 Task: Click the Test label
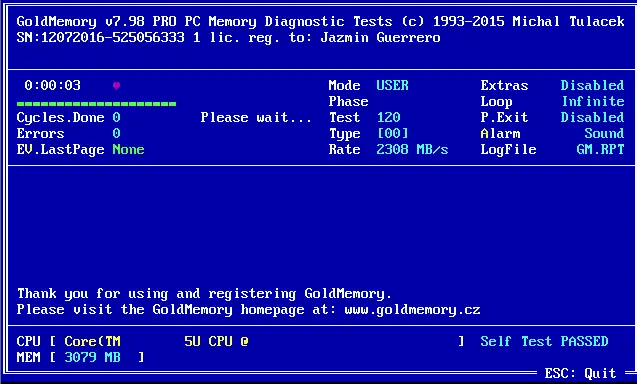[344, 117]
